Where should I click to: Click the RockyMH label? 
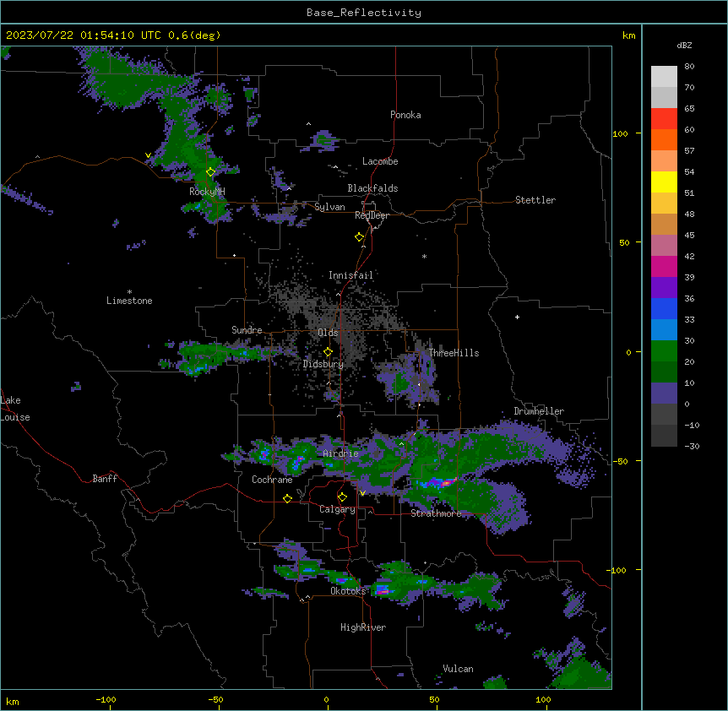click(207, 192)
